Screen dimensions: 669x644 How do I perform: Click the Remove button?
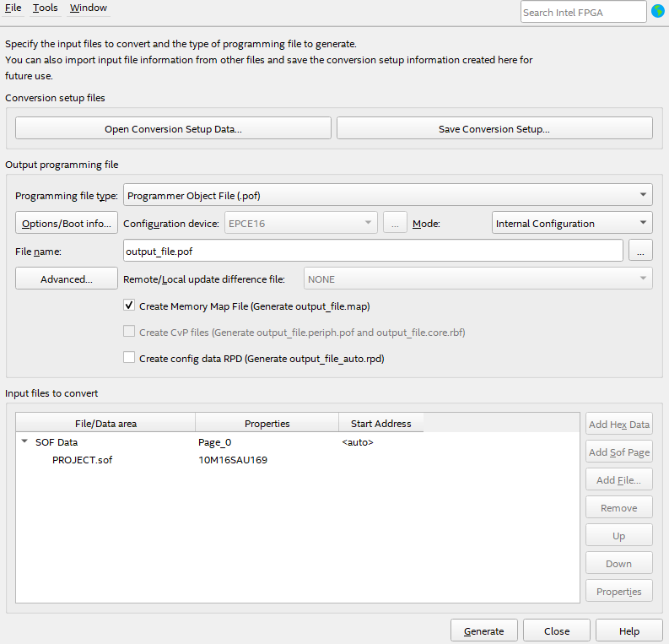(619, 507)
